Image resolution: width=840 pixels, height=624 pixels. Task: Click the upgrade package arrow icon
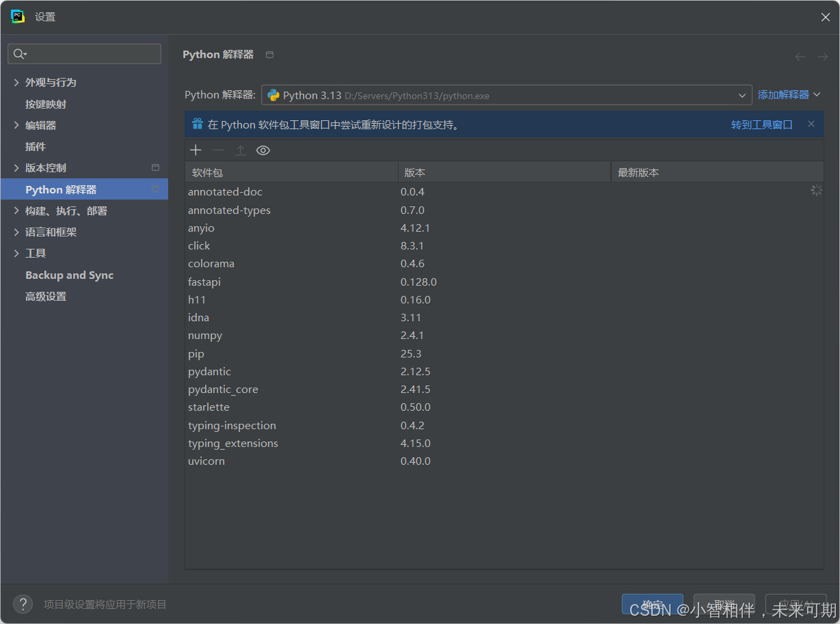pos(241,150)
